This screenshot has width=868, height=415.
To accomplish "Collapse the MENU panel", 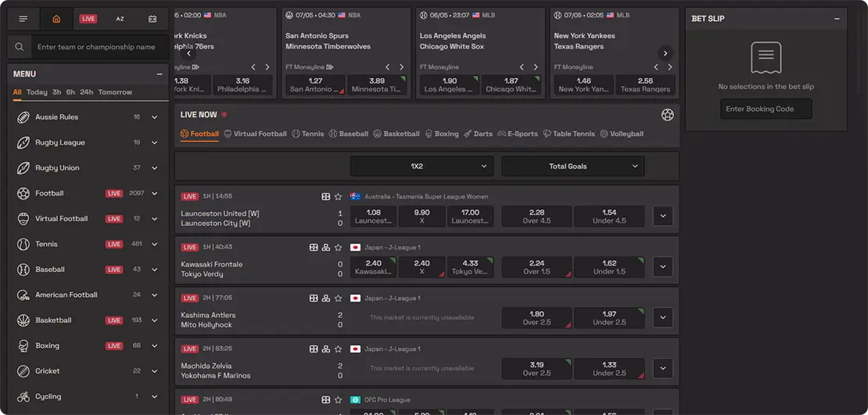I will click(160, 74).
